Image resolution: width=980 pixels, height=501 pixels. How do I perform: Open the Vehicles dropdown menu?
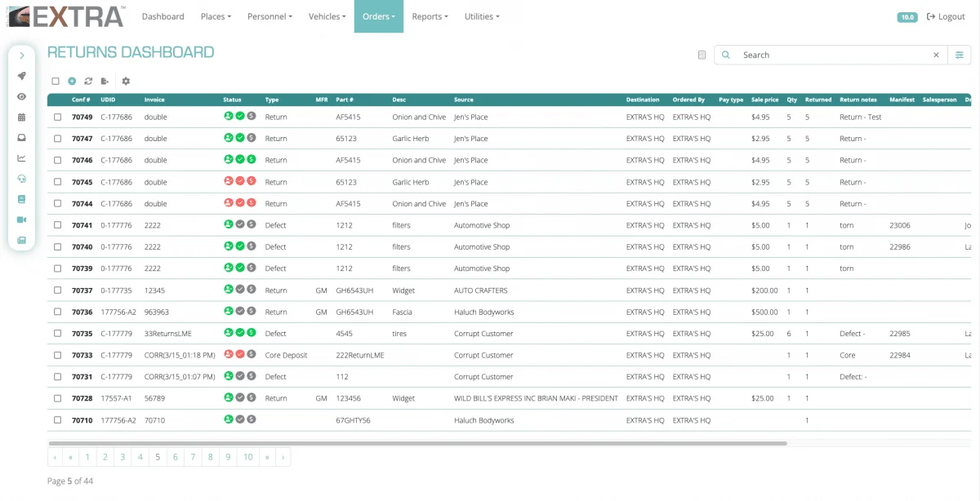pos(327,16)
